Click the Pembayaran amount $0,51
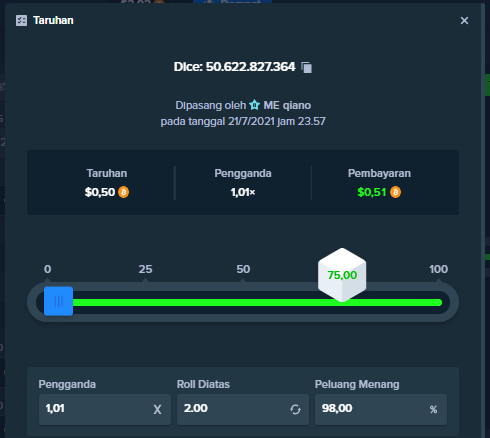 point(372,192)
